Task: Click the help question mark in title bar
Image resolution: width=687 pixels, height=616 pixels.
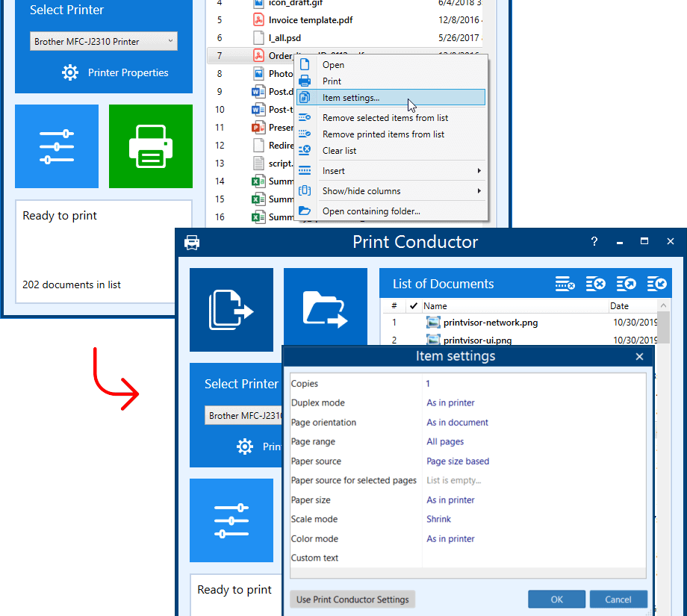Action: [594, 241]
